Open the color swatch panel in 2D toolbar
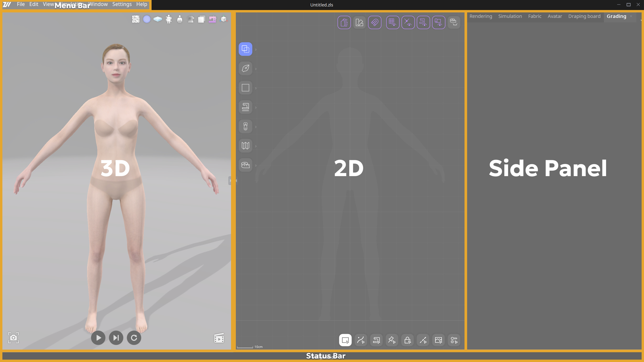644x362 pixels. point(359,22)
